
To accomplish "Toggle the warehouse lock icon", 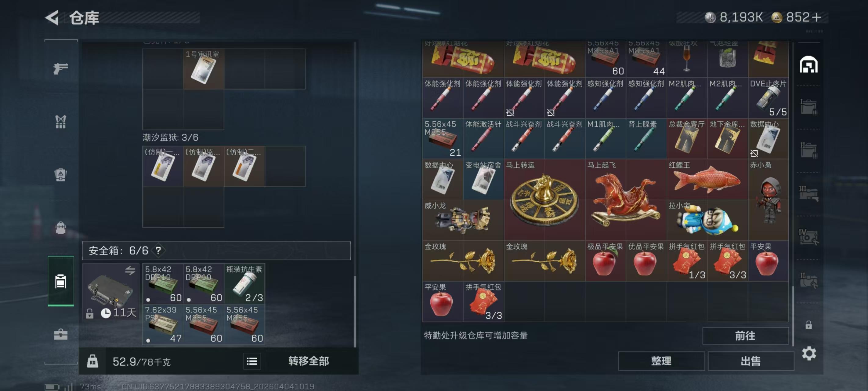I will (808, 325).
